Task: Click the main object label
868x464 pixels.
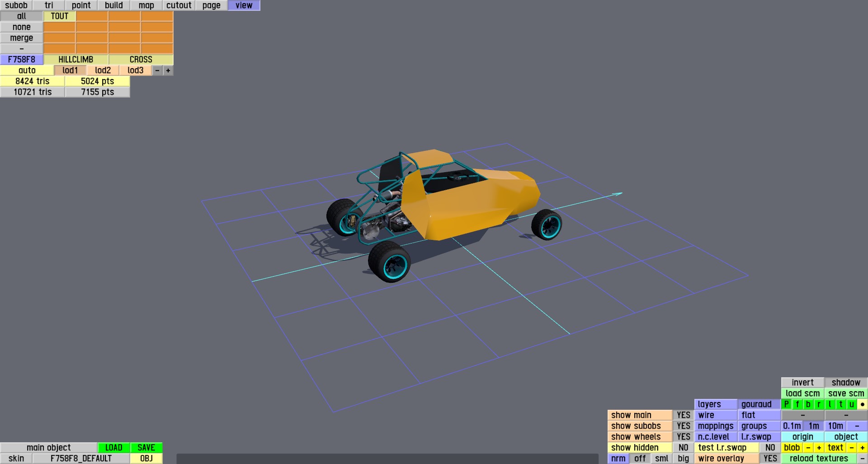Action: [49, 448]
